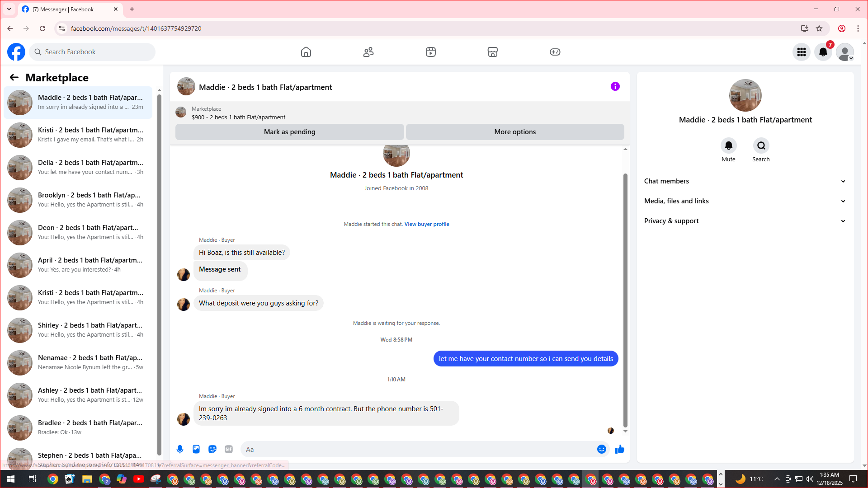Send a thumbs up like
Screen dimensions: 868x488
(620, 449)
